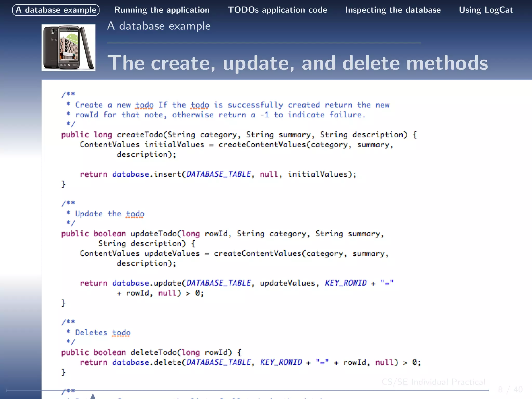Click 'ContentValues initialValues' code line
This screenshot has height=399, width=532.
pos(237,145)
